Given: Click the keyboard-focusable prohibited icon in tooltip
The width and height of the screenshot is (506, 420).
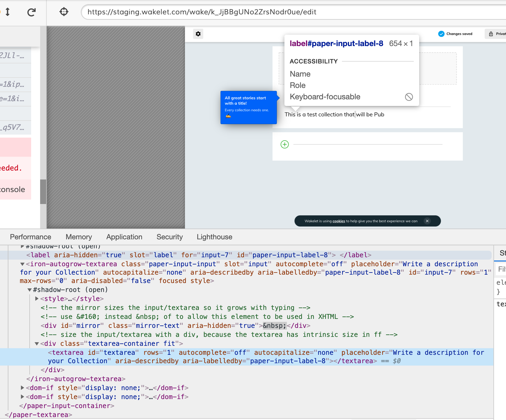Looking at the screenshot, I should [409, 97].
